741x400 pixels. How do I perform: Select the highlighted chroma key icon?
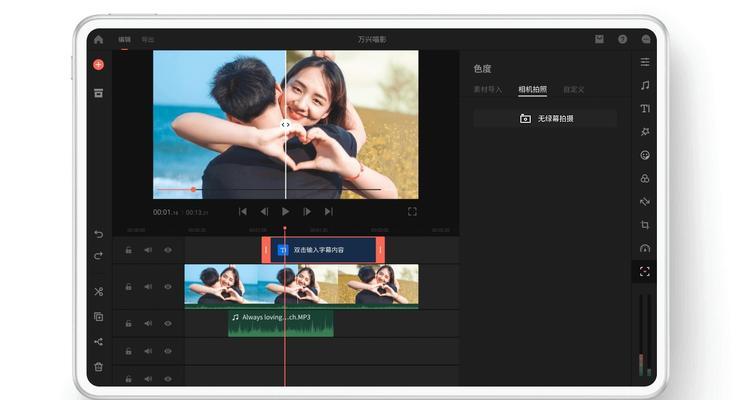[645, 271]
